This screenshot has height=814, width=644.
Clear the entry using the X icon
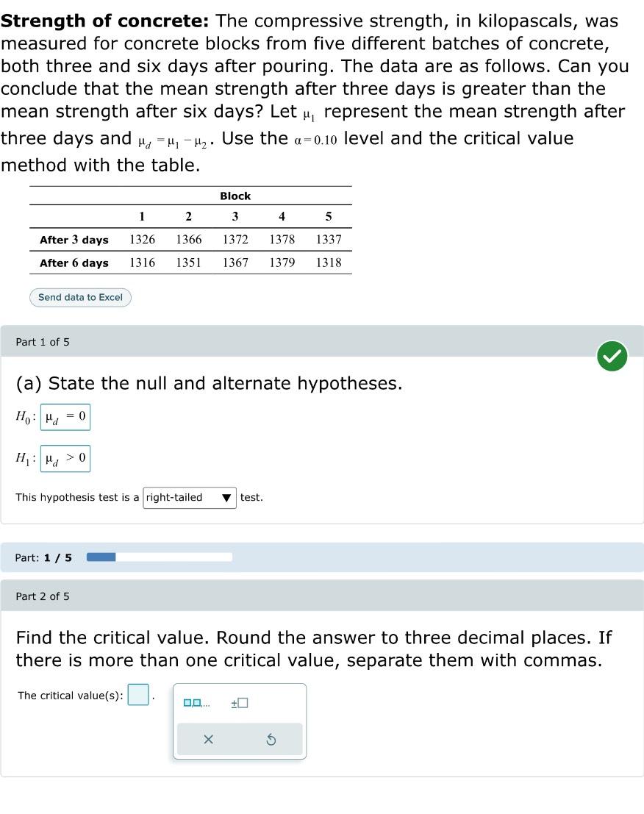(208, 740)
